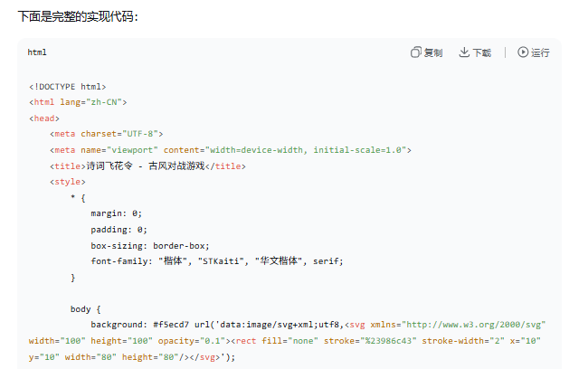Click the opening head tag line

coord(44,118)
